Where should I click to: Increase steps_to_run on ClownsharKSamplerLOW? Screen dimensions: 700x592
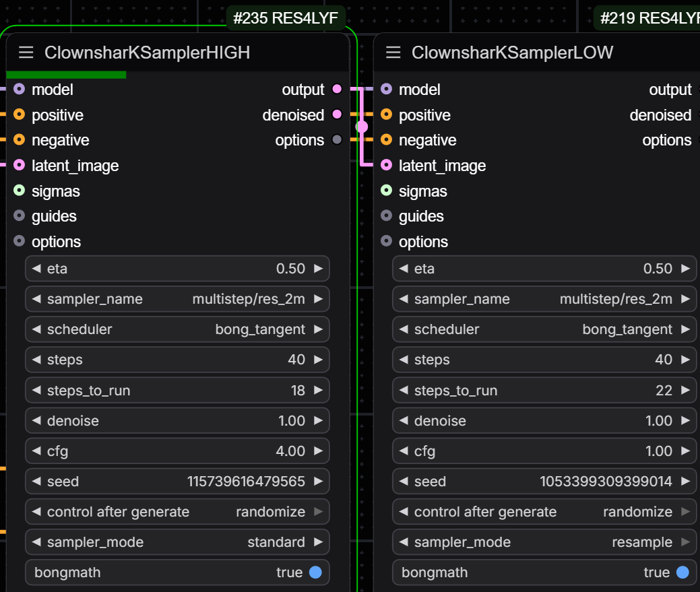tap(685, 391)
